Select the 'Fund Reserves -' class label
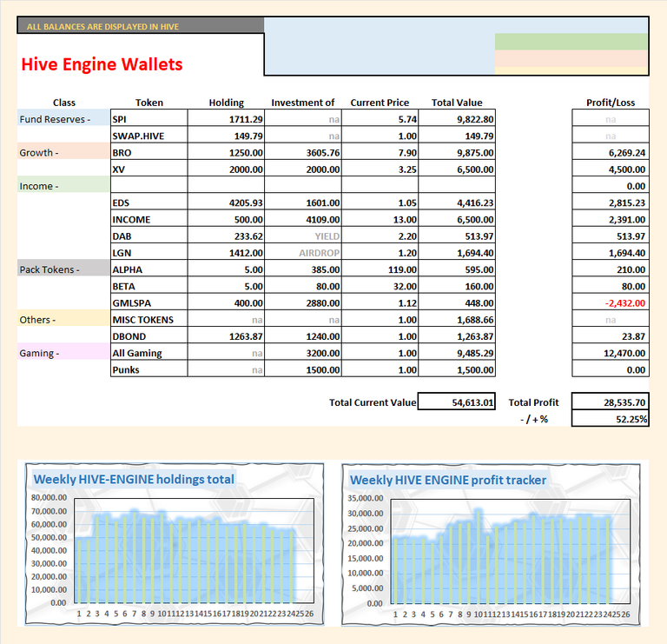The width and height of the screenshot is (667, 644). [63, 117]
